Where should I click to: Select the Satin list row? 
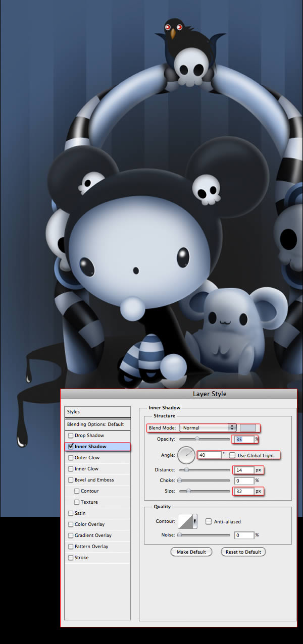tap(98, 513)
